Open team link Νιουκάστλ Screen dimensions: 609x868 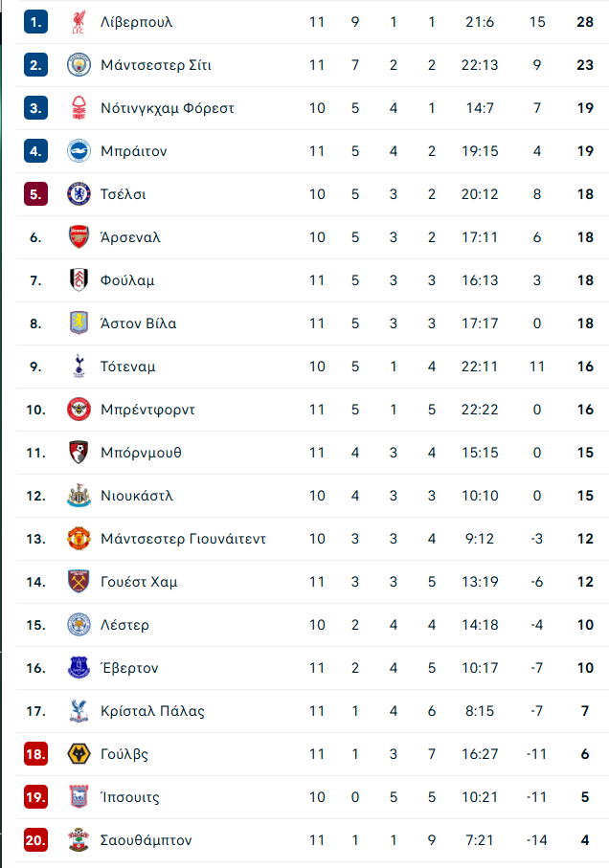[137, 496]
